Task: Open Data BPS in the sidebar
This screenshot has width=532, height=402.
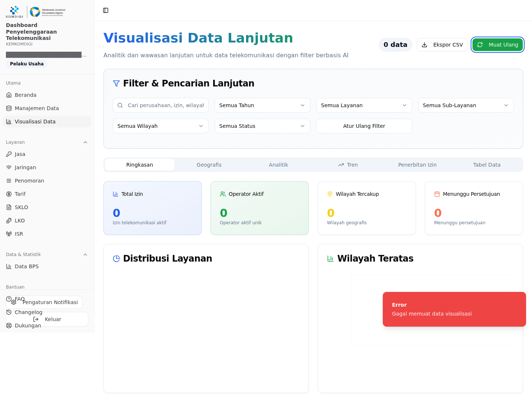Action: 47,266
